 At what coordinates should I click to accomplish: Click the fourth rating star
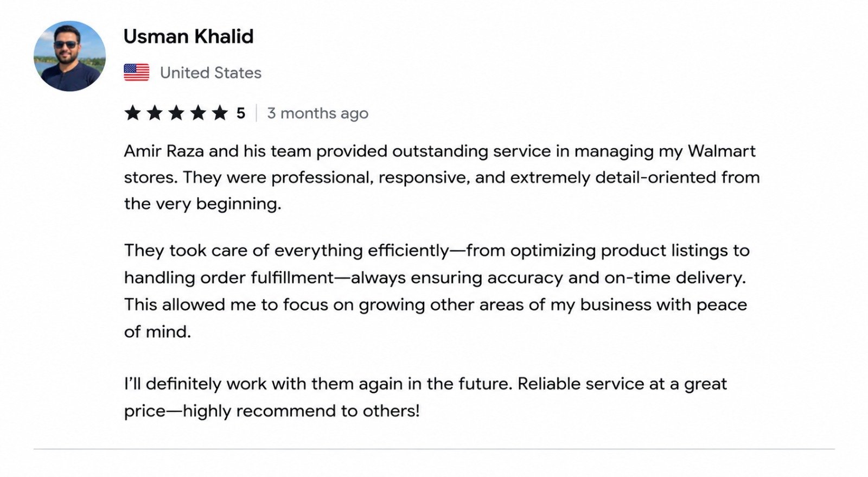tap(198, 113)
